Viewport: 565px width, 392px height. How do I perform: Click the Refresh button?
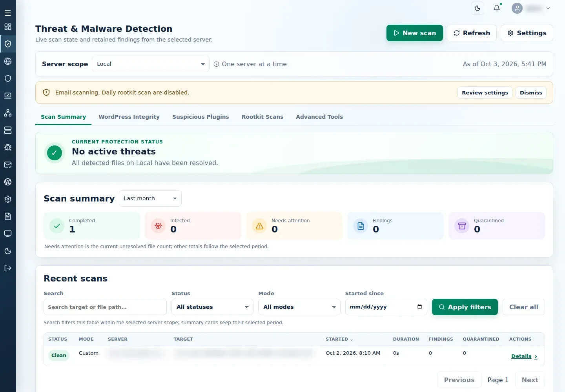pyautogui.click(x=472, y=33)
